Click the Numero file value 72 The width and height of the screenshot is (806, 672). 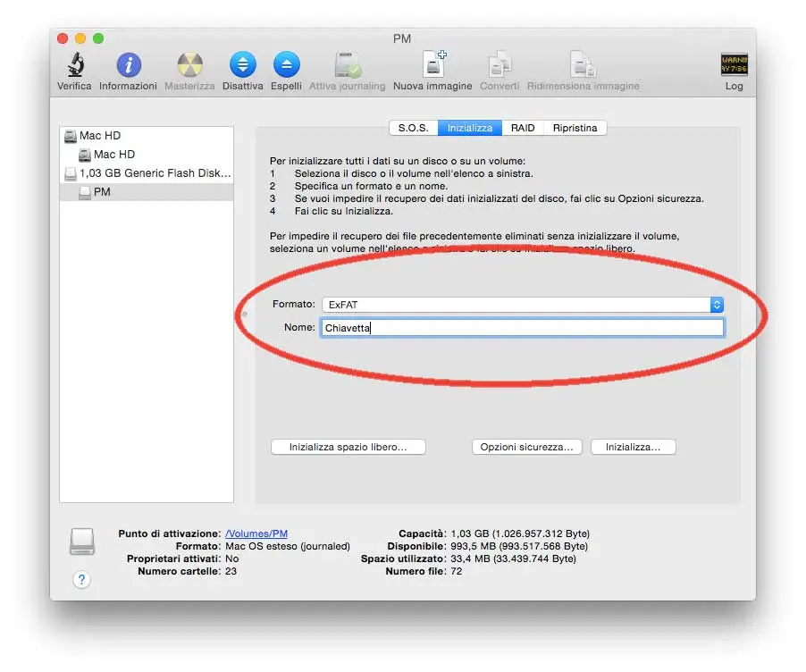(457, 571)
